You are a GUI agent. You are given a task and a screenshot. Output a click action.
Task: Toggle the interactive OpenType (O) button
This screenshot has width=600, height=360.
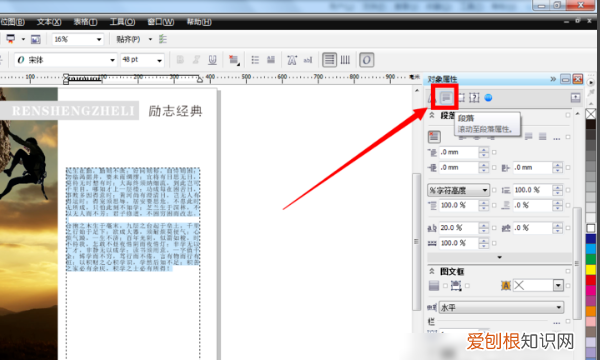pos(367,60)
